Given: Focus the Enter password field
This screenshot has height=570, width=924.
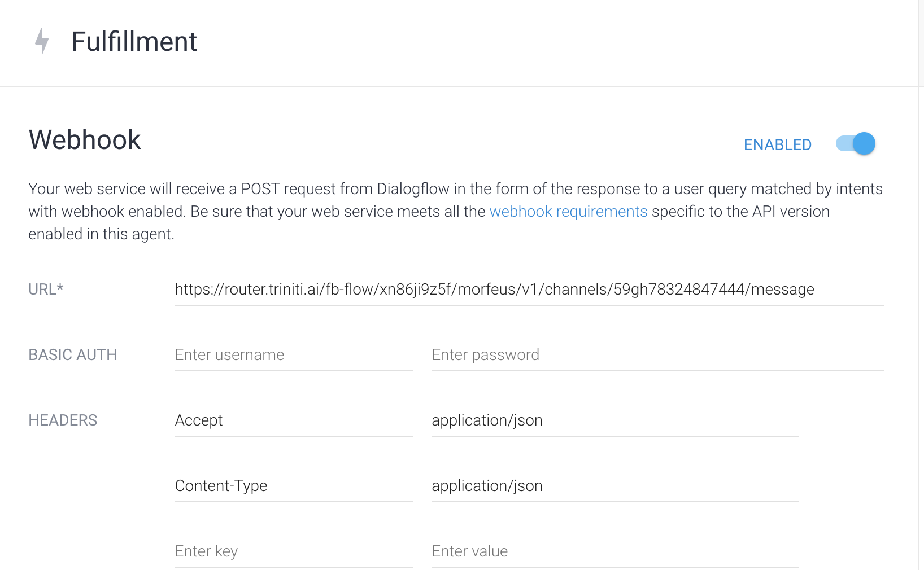Looking at the screenshot, I should point(657,355).
